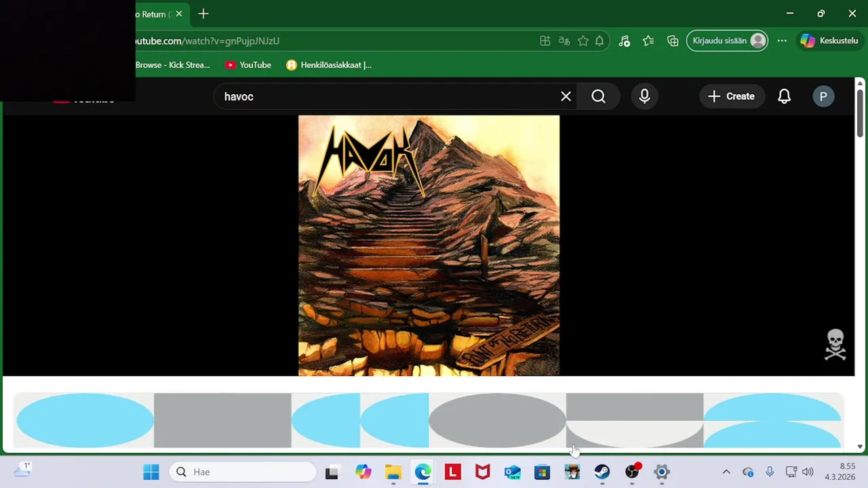The width and height of the screenshot is (868, 488).
Task: Open the clock showing 8.55 4.3.2026
Action: [x=840, y=472]
